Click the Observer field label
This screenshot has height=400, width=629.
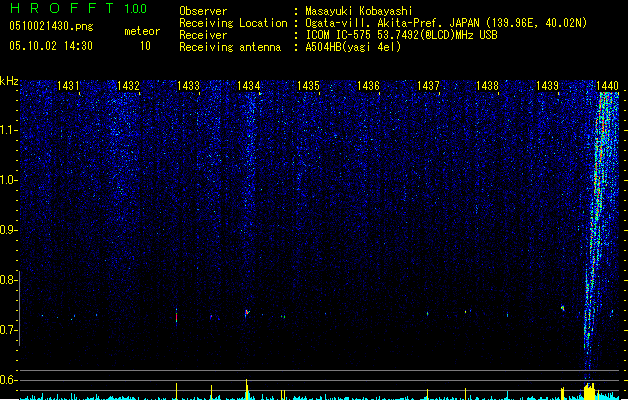pos(203,11)
